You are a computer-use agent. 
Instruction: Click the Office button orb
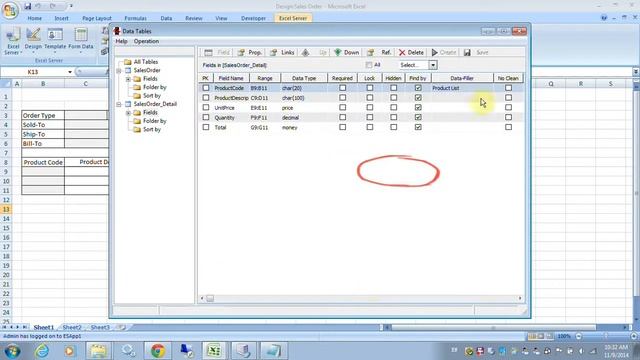point(10,10)
